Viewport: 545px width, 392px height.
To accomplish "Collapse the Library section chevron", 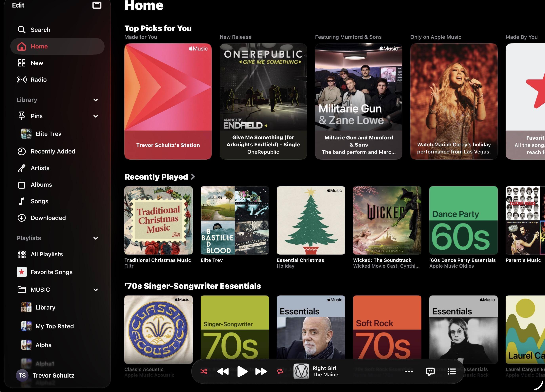I will point(96,100).
